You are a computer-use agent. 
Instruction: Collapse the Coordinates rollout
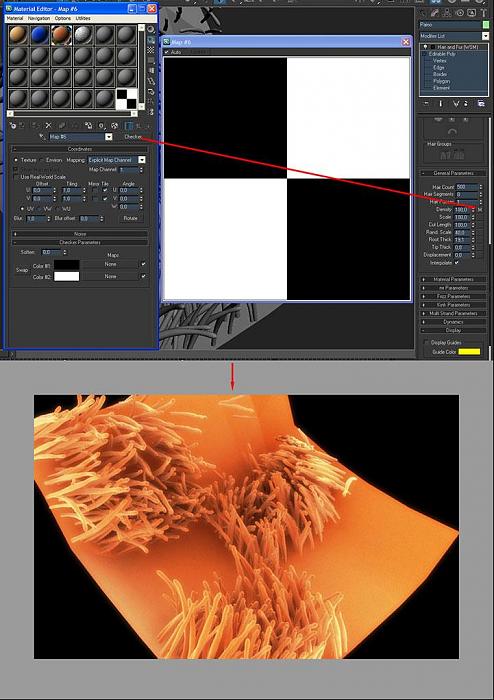click(x=80, y=149)
